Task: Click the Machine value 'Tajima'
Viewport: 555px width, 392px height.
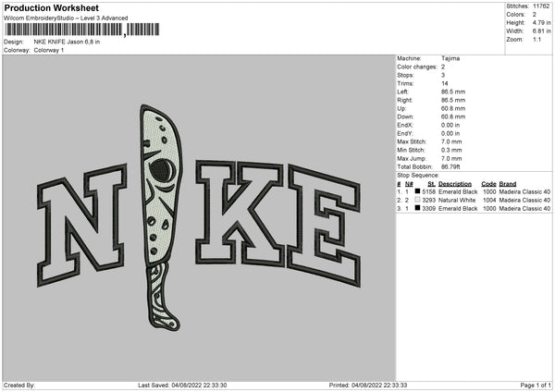Action: pos(450,58)
